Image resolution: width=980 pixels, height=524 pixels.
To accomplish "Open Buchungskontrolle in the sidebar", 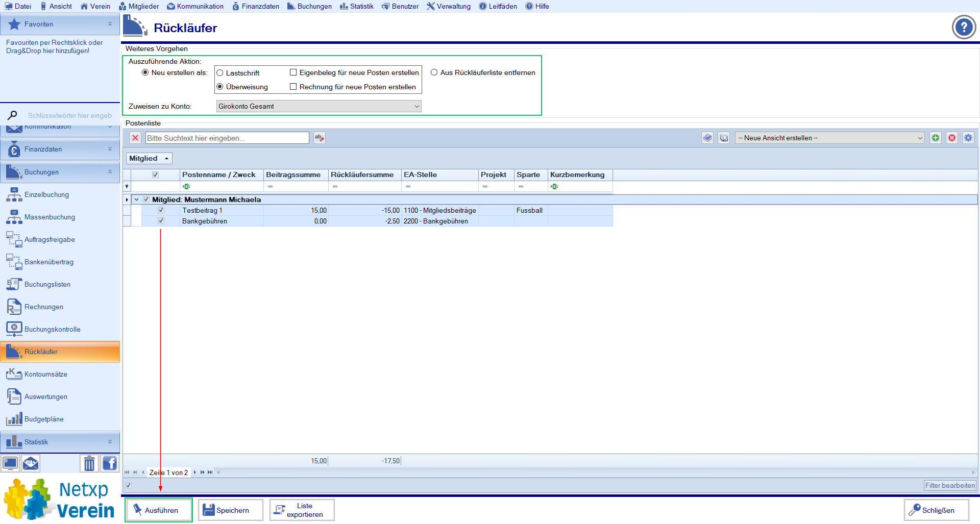I will coord(52,329).
